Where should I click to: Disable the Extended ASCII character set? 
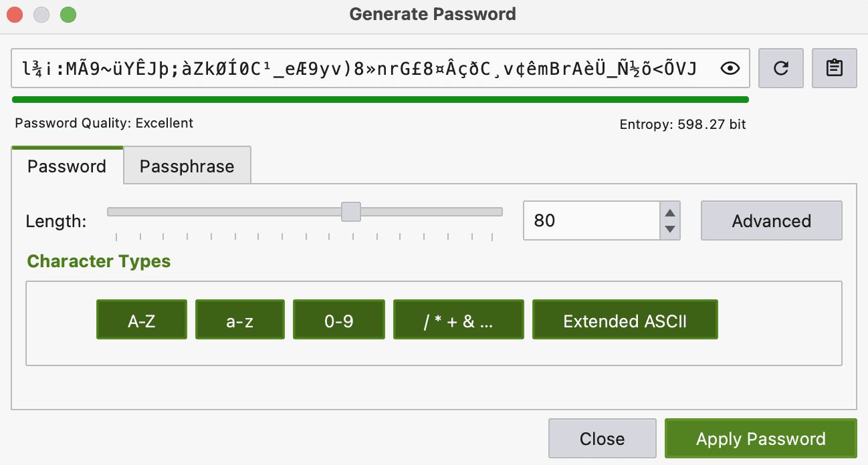click(625, 319)
